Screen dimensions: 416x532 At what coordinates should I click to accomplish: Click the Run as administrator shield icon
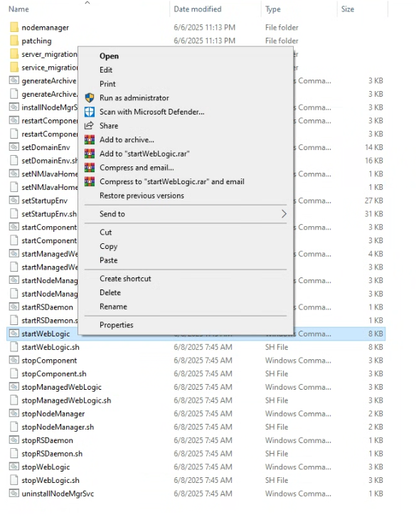89,98
